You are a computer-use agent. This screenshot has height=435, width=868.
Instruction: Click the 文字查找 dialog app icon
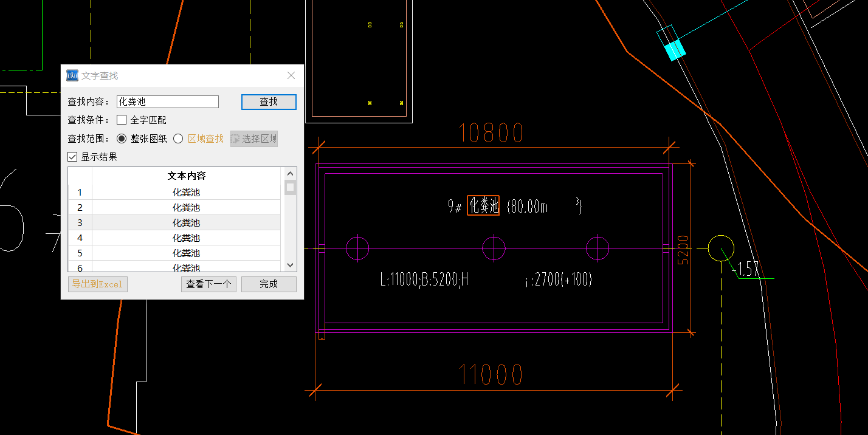pos(72,75)
